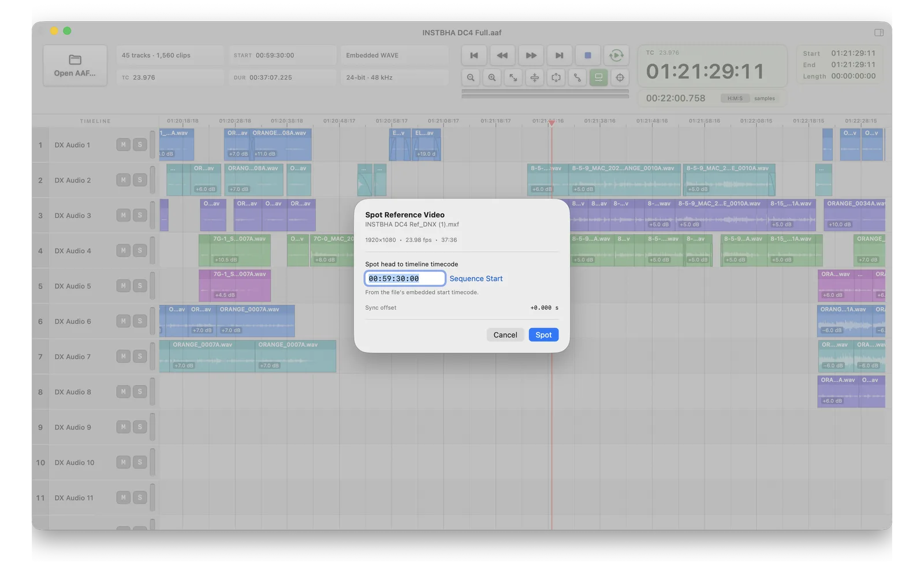The height and width of the screenshot is (572, 924).
Task: Select ORANGE...08A.wav clip on DX Audio 1
Action: click(281, 144)
